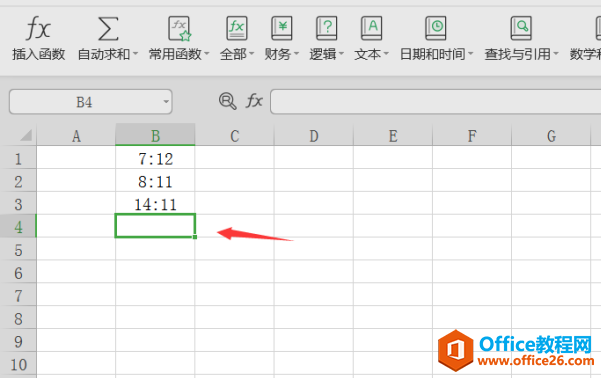Screen dimensions: 601x378
Task: Select column E header
Action: 393,136
